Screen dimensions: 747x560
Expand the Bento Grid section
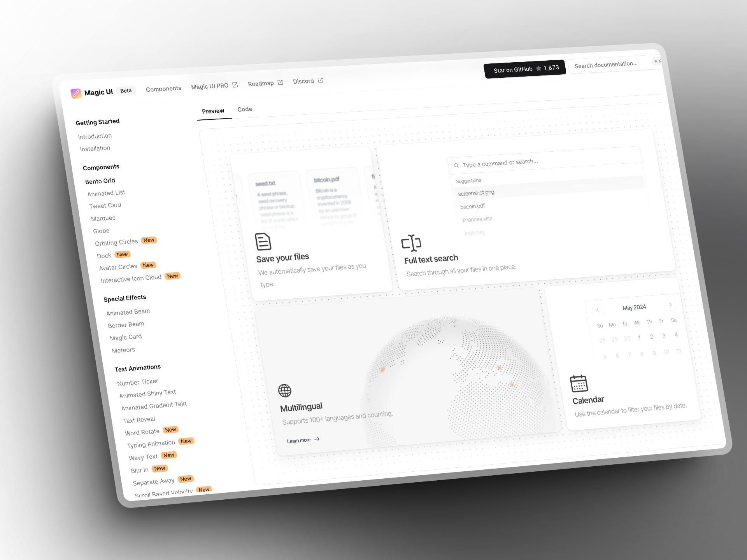click(x=100, y=180)
